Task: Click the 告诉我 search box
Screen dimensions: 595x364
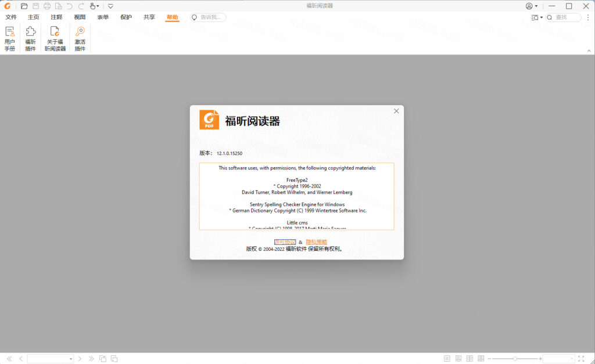Action: point(208,17)
